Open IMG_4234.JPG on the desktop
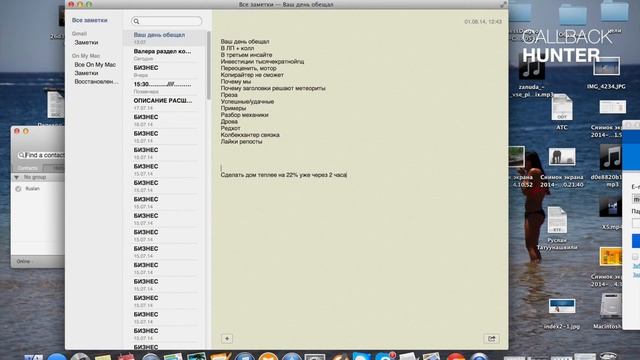Image resolution: width=640 pixels, height=360 pixels. coord(607,67)
